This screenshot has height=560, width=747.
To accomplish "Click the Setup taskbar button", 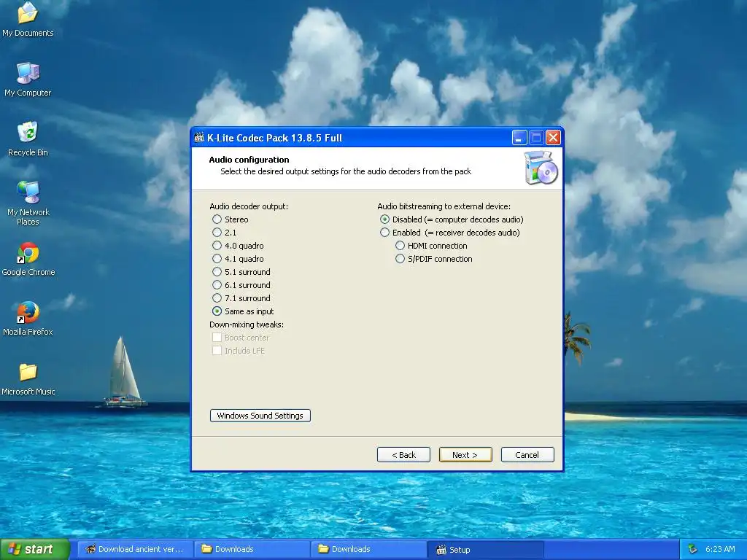I will point(486,550).
